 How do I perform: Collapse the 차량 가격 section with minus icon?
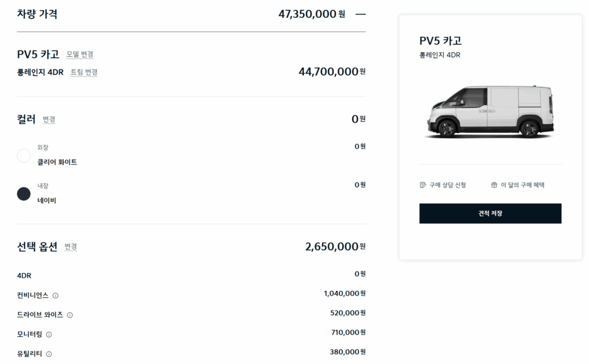point(361,14)
